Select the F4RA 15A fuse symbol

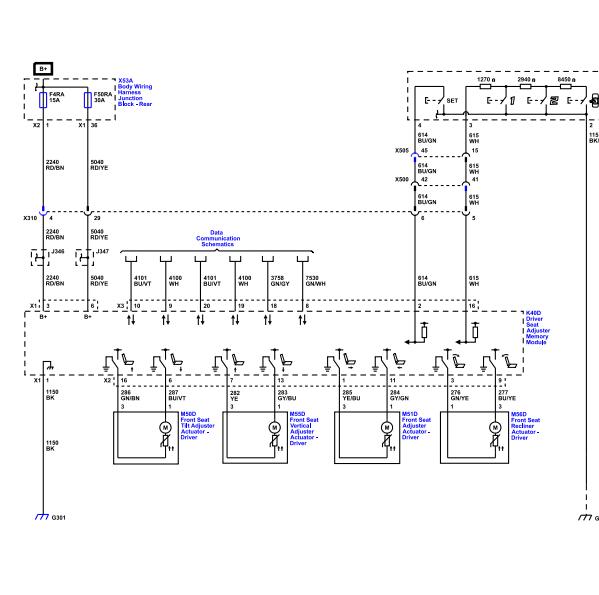click(43, 100)
